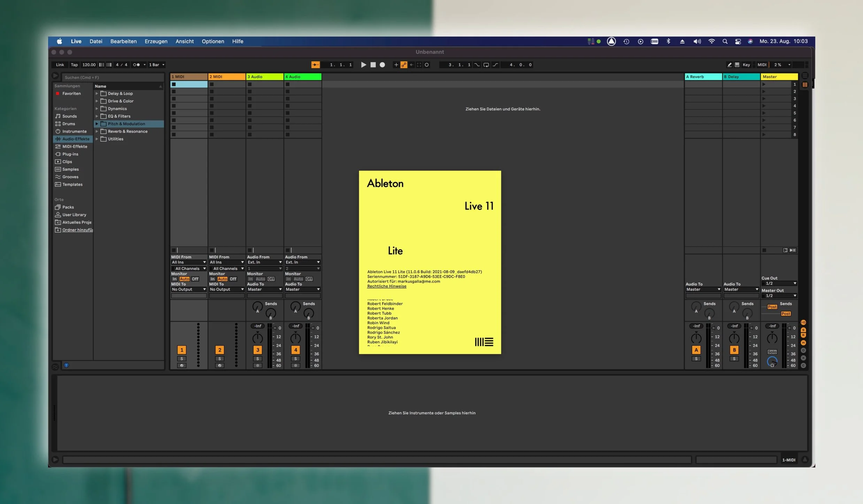The width and height of the screenshot is (863, 504).
Task: Click the MIDI Overdub plus icon
Action: pyautogui.click(x=396, y=65)
